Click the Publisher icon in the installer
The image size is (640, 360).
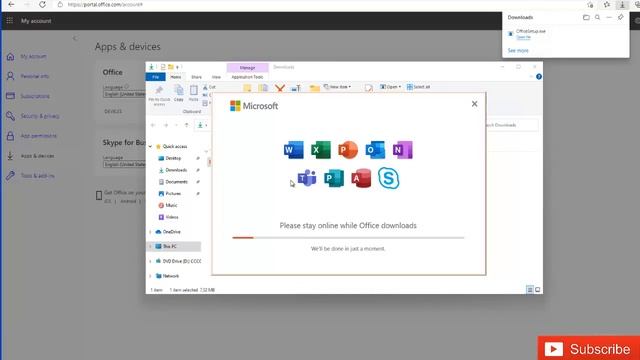point(334,178)
